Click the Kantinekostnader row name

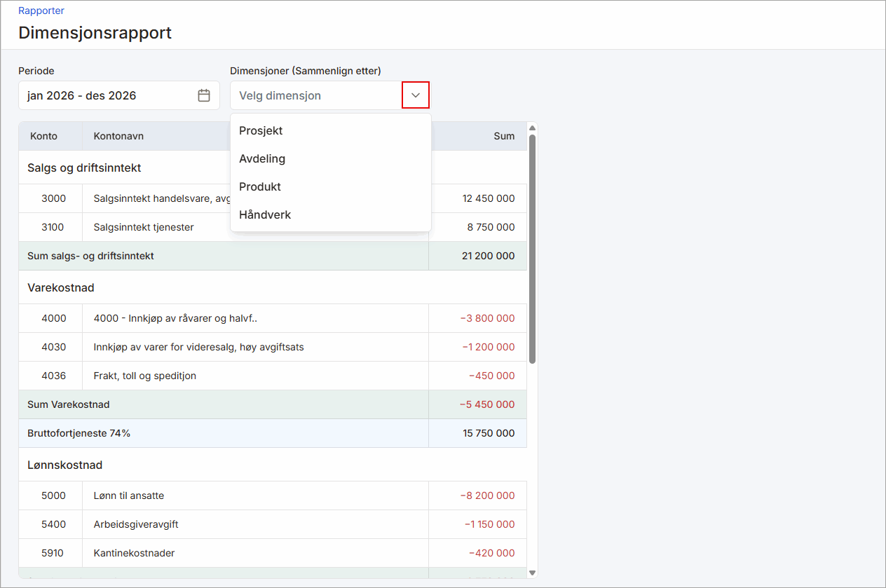(134, 553)
